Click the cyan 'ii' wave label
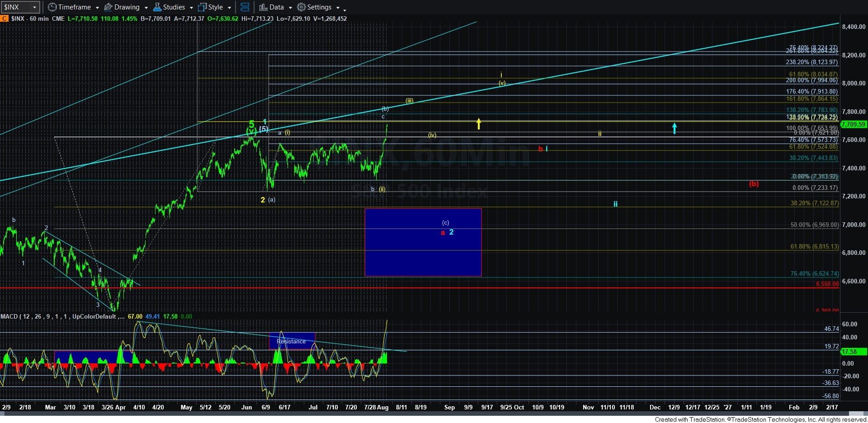Viewport: 868px width, 423px height. [x=615, y=204]
